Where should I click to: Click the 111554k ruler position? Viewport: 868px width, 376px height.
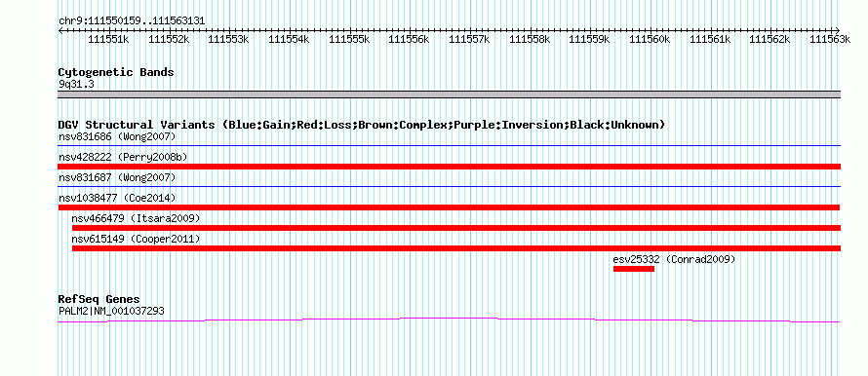coord(289,39)
